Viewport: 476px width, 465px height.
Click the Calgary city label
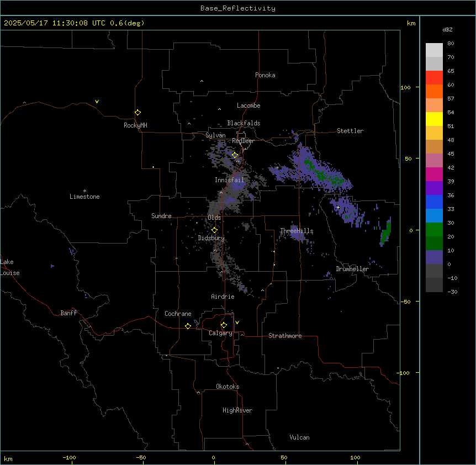click(x=220, y=333)
